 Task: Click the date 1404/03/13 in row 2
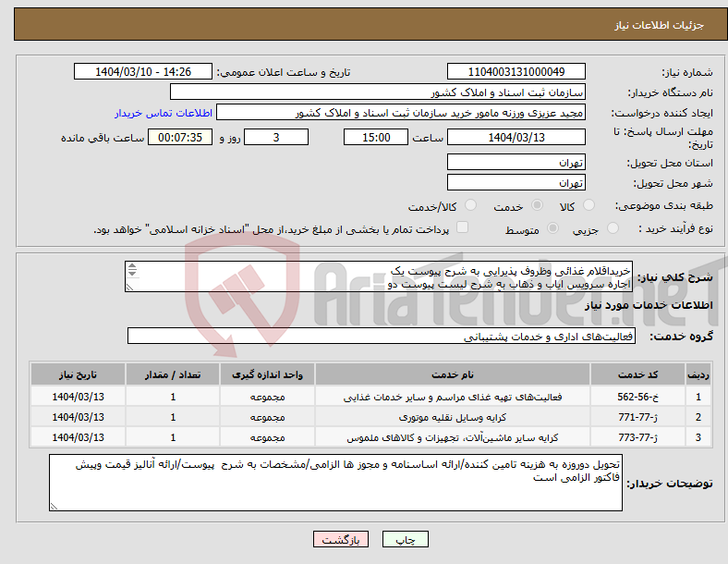pyautogui.click(x=78, y=417)
